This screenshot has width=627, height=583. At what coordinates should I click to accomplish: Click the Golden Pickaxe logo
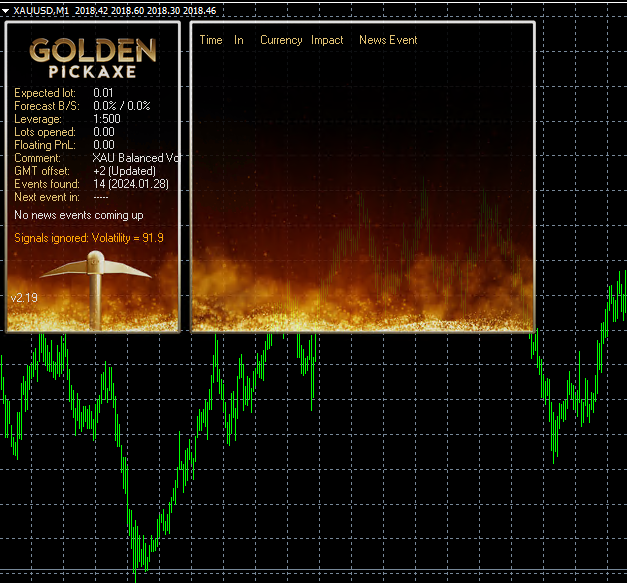click(92, 58)
